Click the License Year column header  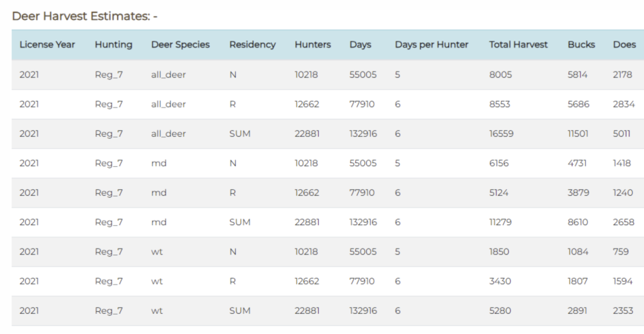(x=47, y=44)
